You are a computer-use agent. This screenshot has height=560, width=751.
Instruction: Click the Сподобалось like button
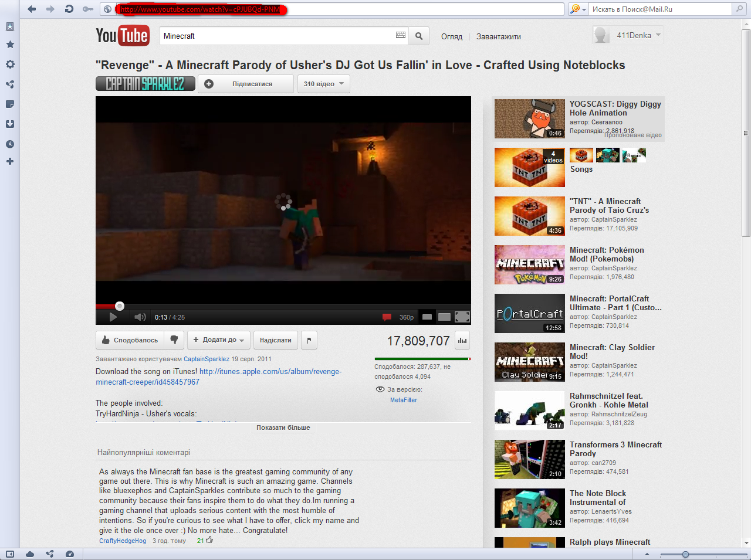tap(130, 340)
